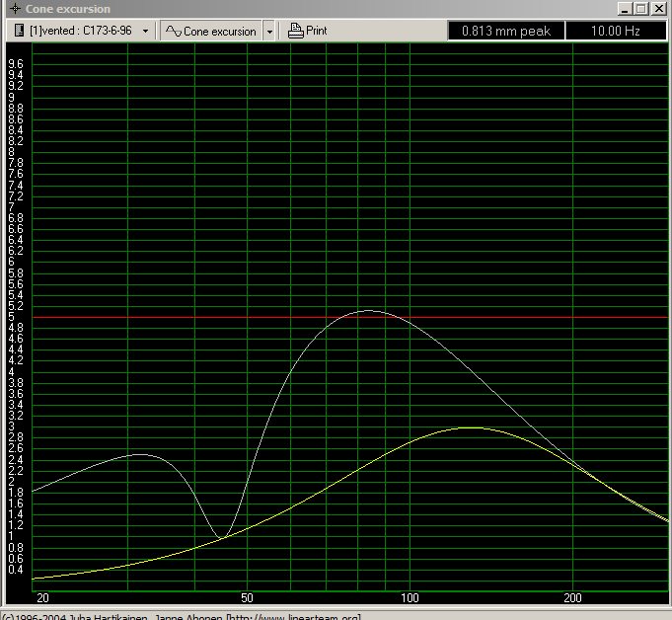Click the 100 label on frequency axis
Viewport: 672px width, 620px height.
410,597
